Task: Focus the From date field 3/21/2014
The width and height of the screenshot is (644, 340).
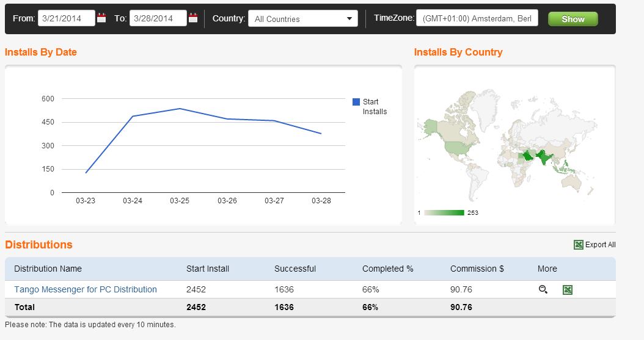Action: tap(67, 18)
